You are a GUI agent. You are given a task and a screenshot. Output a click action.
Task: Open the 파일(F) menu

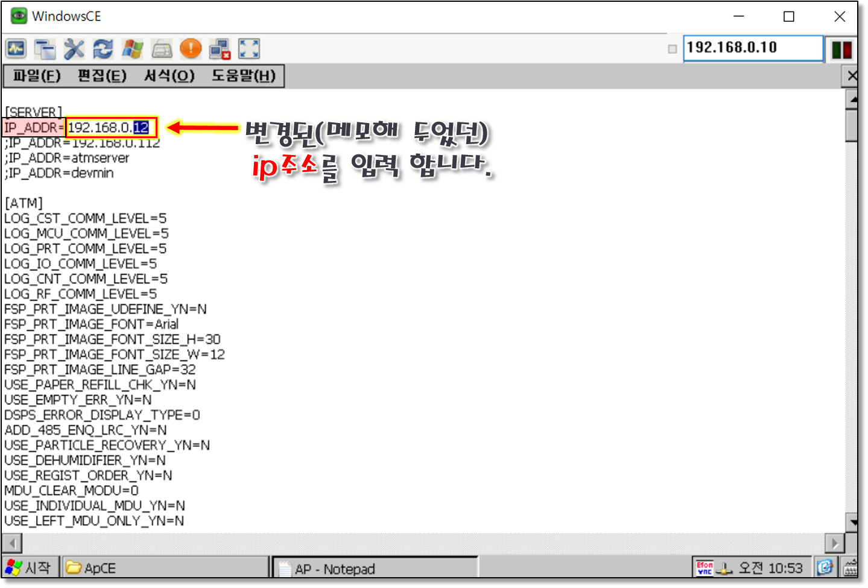pyautogui.click(x=37, y=76)
